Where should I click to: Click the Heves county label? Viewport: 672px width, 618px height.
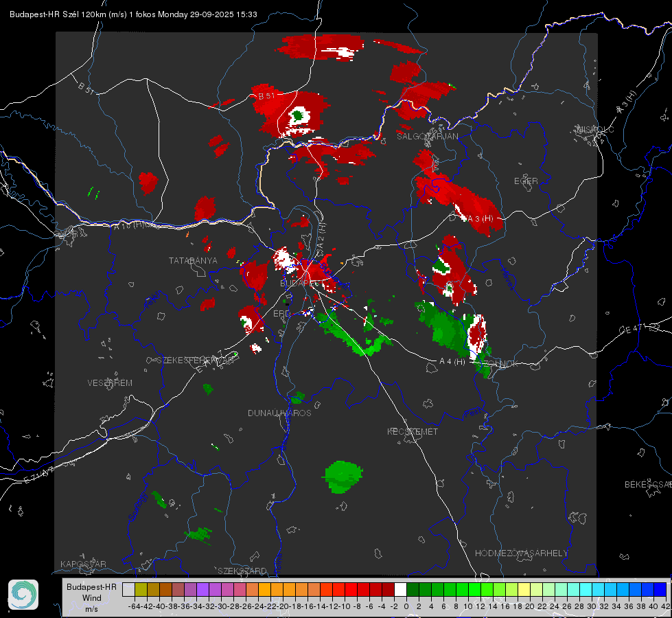(507, 279)
